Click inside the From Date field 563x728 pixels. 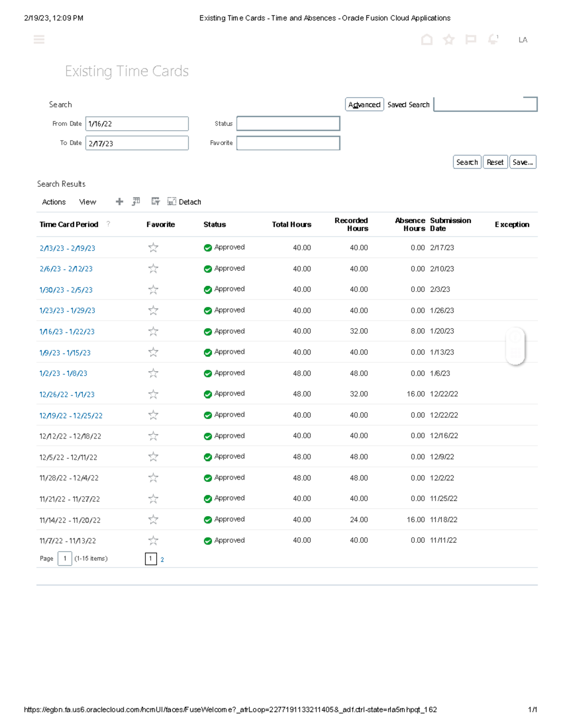pyautogui.click(x=136, y=123)
